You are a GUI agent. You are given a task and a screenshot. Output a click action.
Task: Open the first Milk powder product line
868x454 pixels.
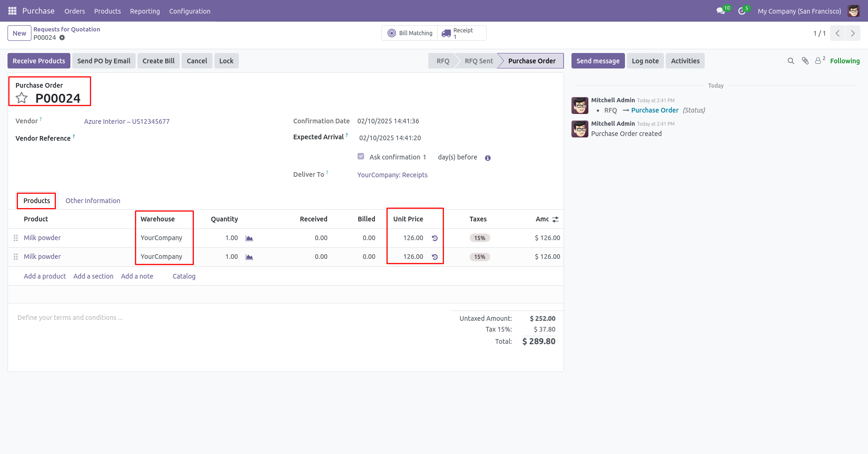point(42,238)
